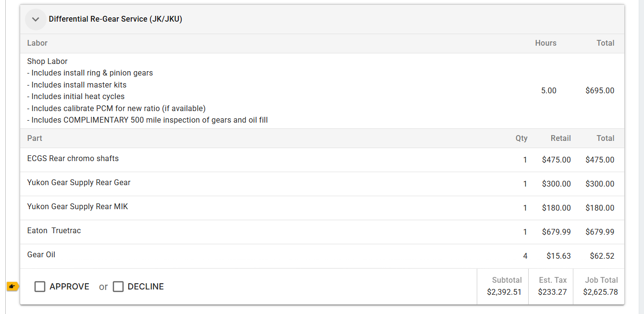Click the yellow pointing hand marker
Screen dimensions: 644x314
12,287
